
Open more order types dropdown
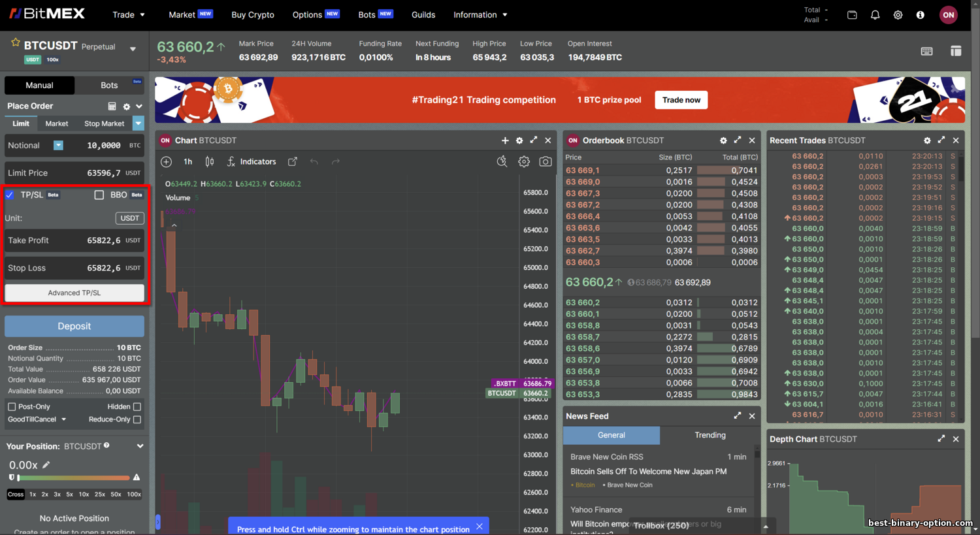click(138, 123)
